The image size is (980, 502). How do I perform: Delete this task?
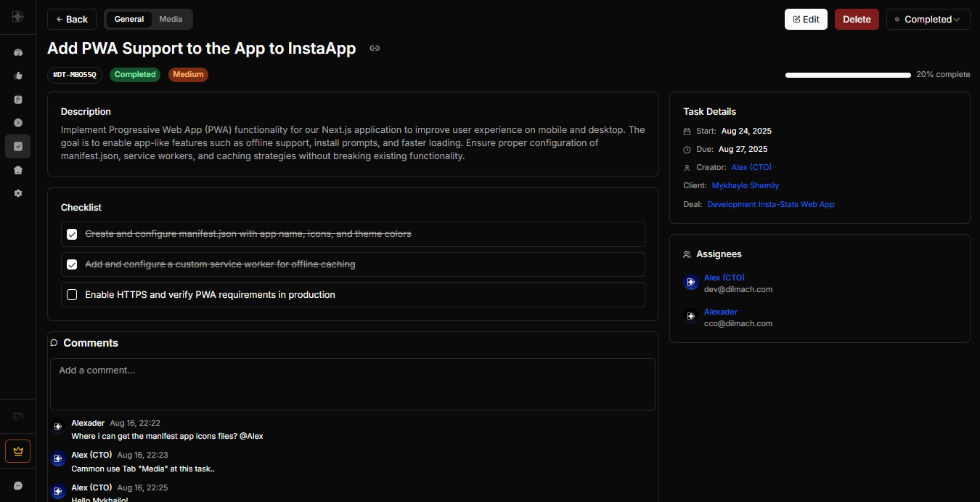coord(857,20)
